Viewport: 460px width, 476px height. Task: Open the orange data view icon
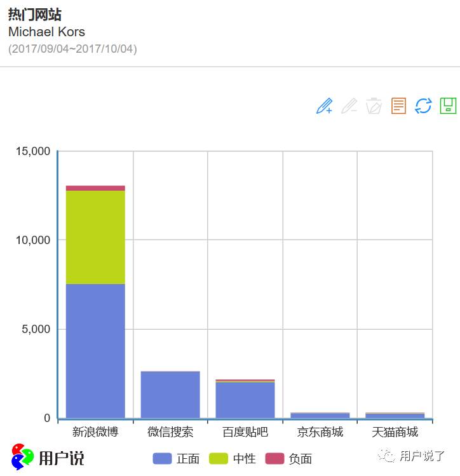tap(398, 105)
